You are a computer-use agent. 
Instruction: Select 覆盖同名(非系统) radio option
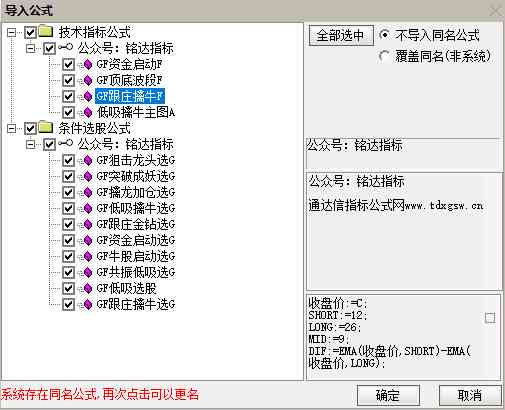384,56
